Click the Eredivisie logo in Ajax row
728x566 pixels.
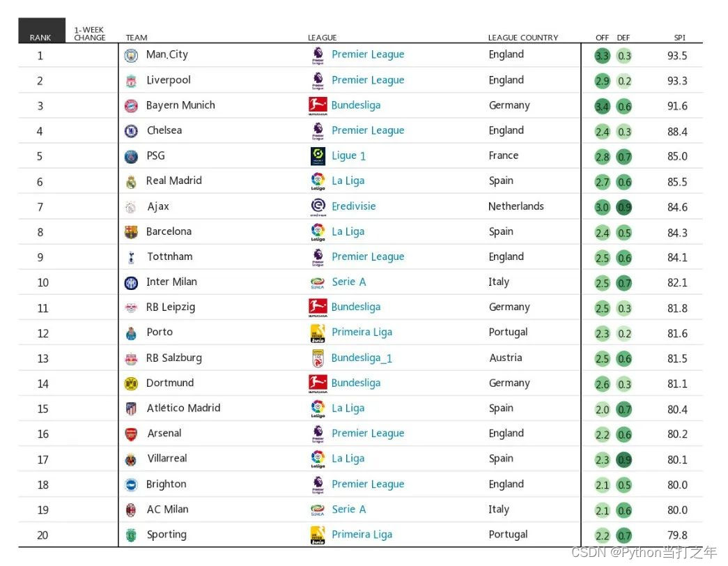(318, 207)
